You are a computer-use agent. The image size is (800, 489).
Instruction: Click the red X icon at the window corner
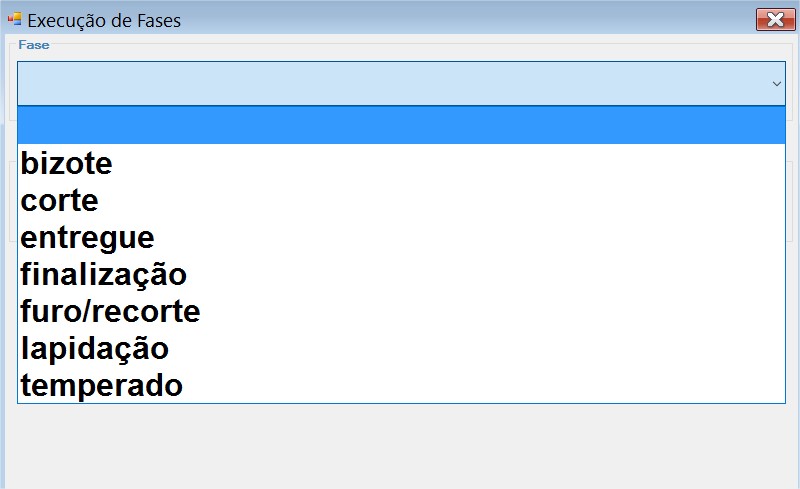[x=775, y=20]
